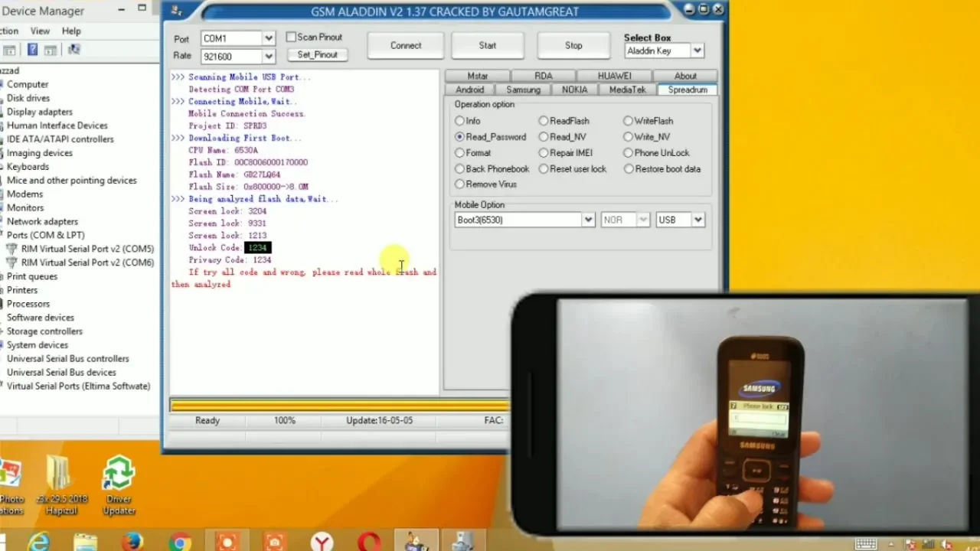Screen dimensions: 980x551
Task: Expand Ports (COM & LPT) tree node
Action: (x=45, y=235)
